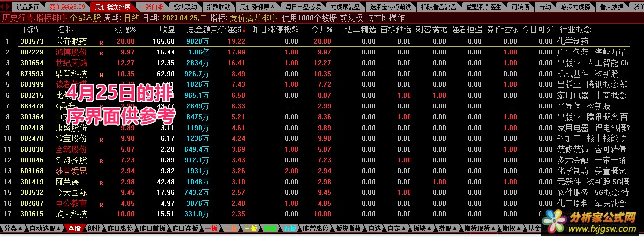The width and height of the screenshot is (644, 237).
Task: Click the 一进二精选 column header
Action: (x=356, y=29)
